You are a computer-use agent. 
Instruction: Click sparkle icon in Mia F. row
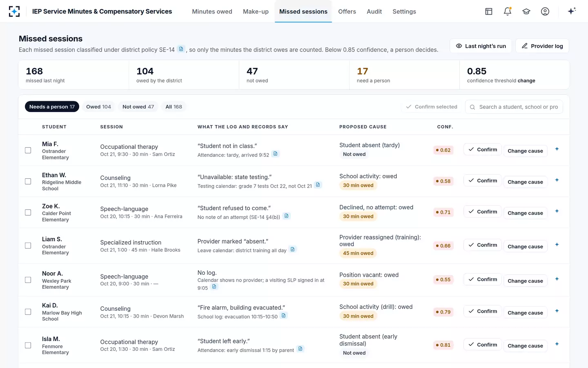(x=557, y=149)
